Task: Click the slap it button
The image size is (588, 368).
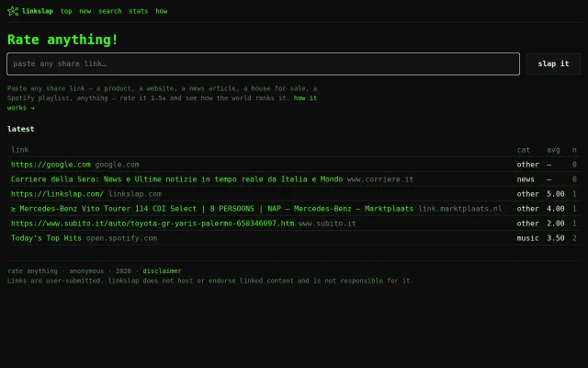Action: [x=553, y=63]
